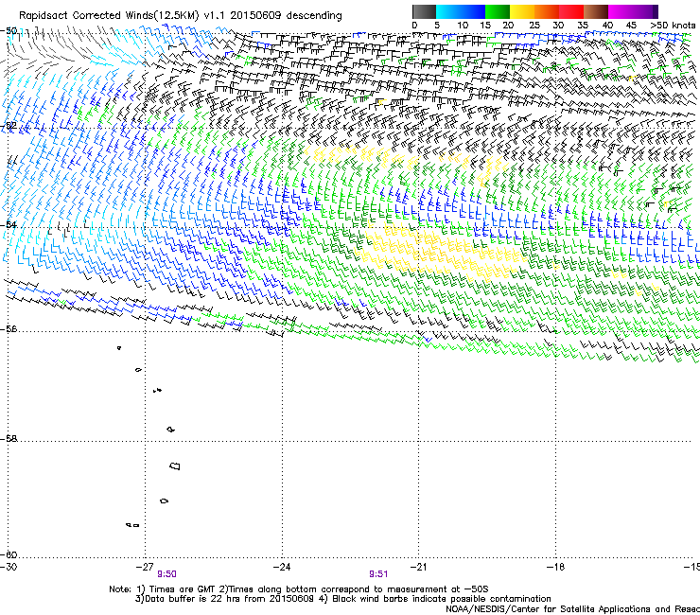Click the red 30-35 knots legend swatch
Viewport: 700px width, 615px height.
click(571, 11)
